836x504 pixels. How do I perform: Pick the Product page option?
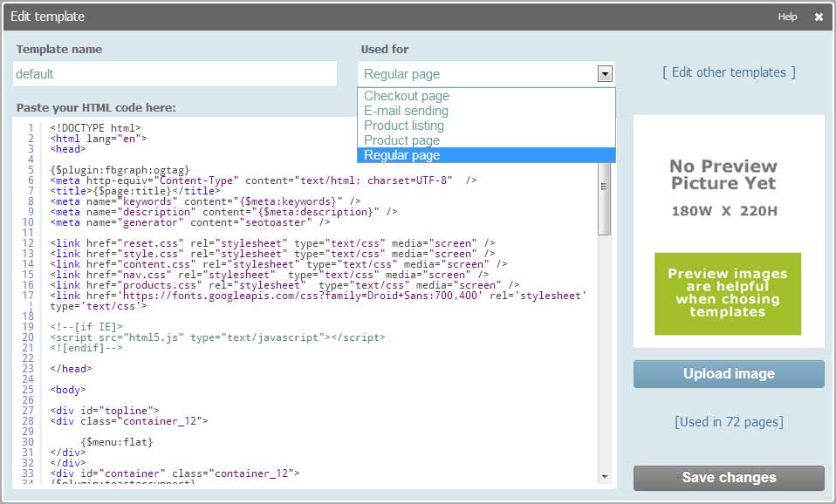pos(401,140)
